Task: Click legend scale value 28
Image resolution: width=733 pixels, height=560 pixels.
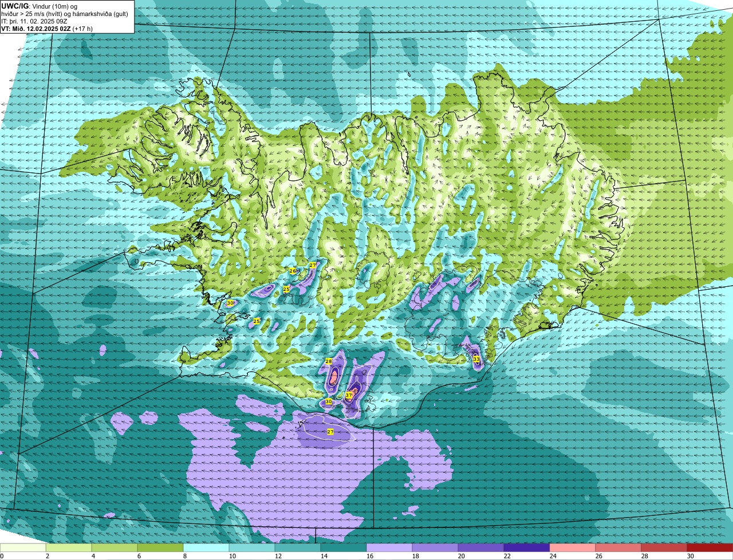Action: 645,556
